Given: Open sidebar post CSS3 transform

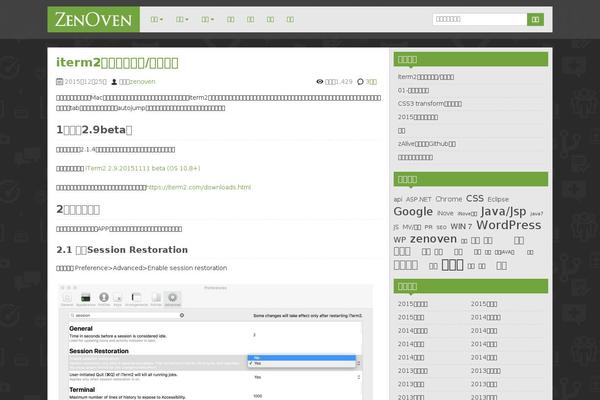Looking at the screenshot, I should [430, 104].
